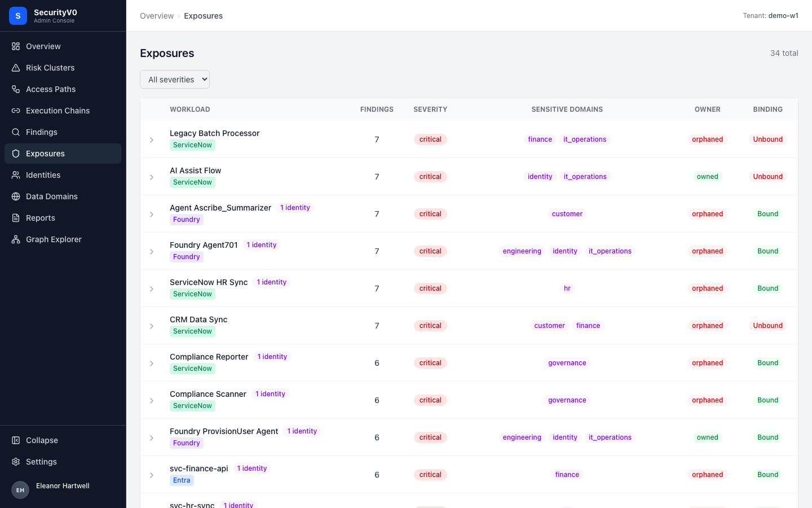Viewport: 812px width, 508px height.
Task: Click the CRM Data Sync workload name
Action: [x=198, y=319]
